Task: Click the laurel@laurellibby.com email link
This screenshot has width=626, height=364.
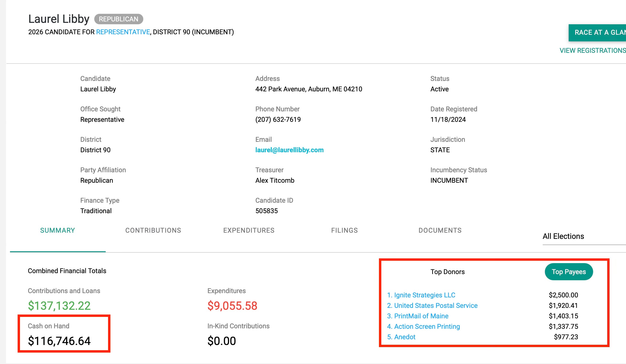Action: pyautogui.click(x=289, y=150)
